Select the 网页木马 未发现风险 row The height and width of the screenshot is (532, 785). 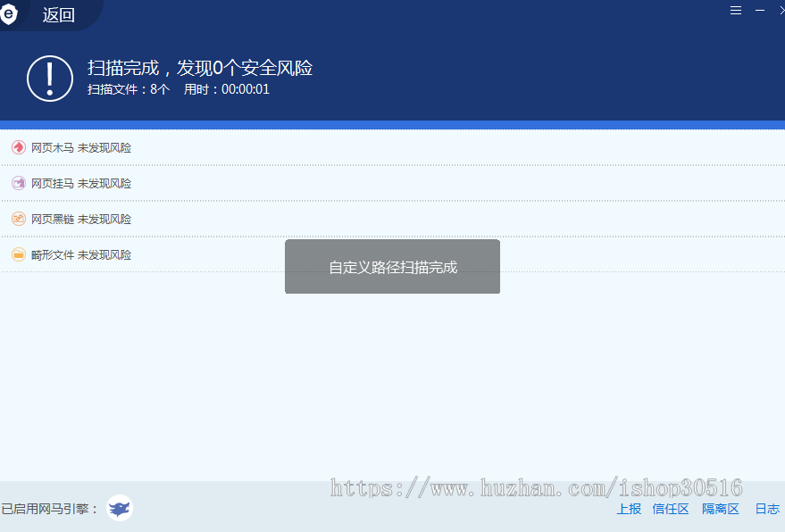393,147
